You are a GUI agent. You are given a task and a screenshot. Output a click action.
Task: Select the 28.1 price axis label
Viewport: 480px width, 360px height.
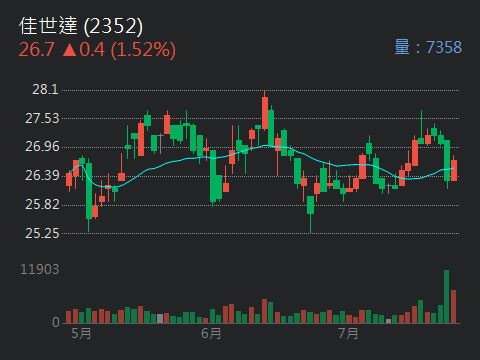(45, 90)
